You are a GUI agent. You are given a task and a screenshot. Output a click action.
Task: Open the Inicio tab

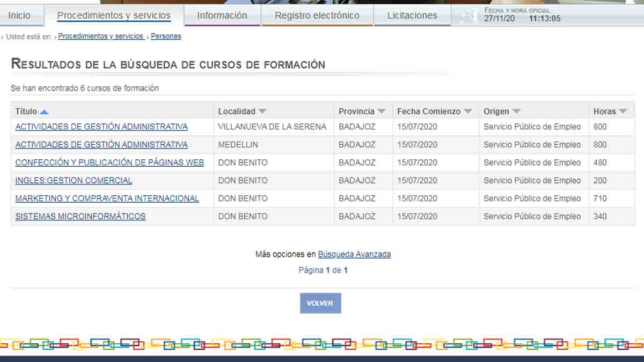click(x=20, y=16)
